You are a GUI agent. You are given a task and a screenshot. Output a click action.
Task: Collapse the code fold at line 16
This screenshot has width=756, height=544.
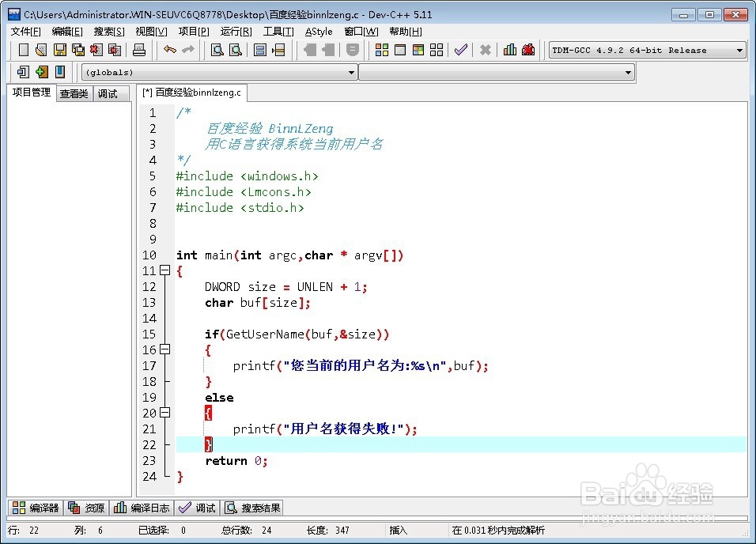[165, 349]
